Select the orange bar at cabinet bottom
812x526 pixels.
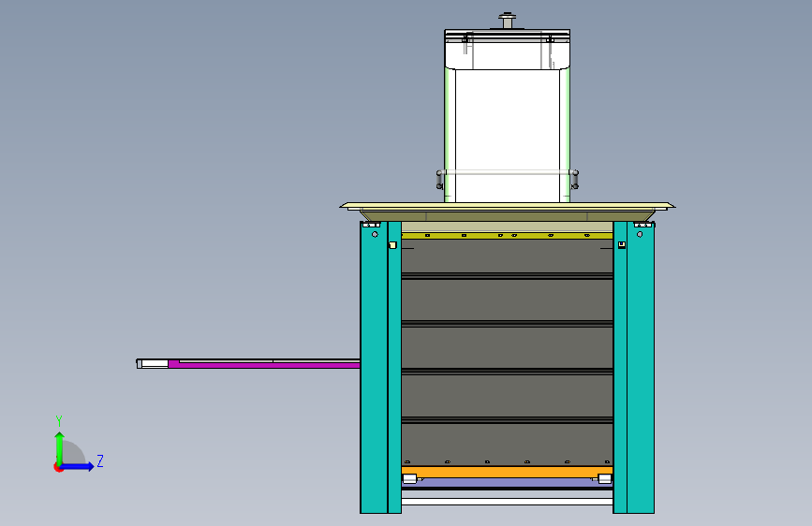pos(507,472)
